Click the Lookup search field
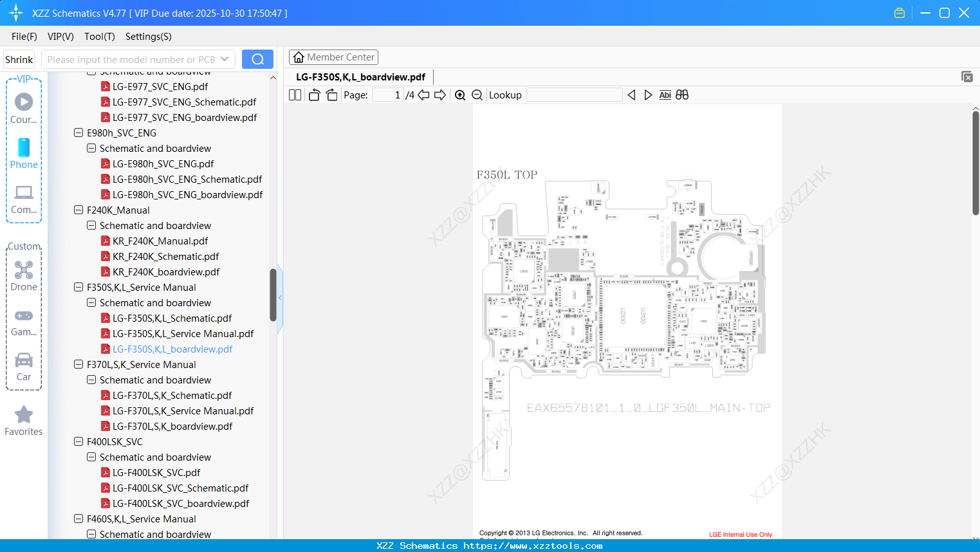The image size is (980, 552). click(x=575, y=95)
